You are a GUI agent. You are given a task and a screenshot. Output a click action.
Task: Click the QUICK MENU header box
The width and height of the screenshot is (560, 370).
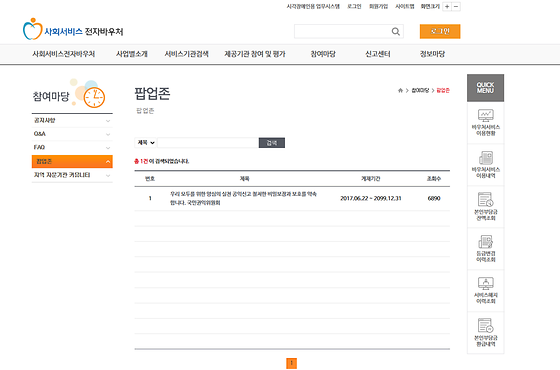click(485, 88)
